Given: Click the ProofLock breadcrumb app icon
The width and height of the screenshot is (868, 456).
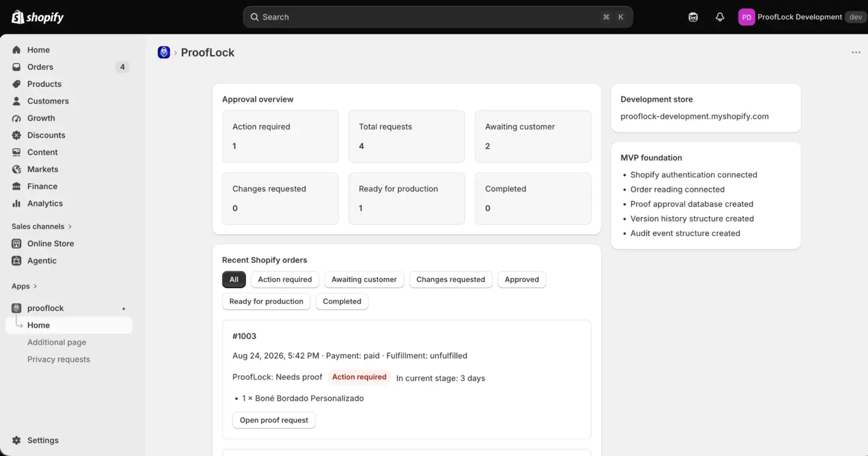Looking at the screenshot, I should point(164,52).
